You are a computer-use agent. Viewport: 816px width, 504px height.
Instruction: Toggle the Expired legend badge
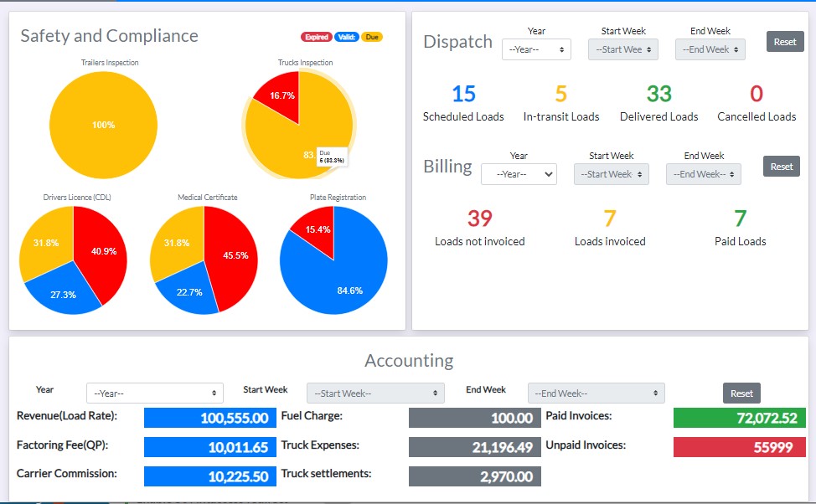(x=316, y=37)
